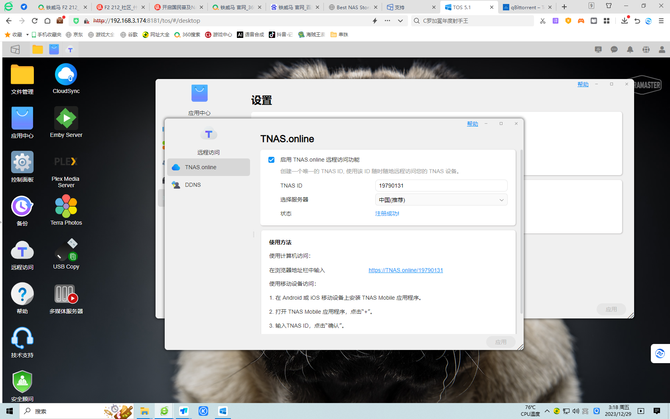Select DDNS in the sidebar
This screenshot has height=419, width=670.
tap(209, 185)
